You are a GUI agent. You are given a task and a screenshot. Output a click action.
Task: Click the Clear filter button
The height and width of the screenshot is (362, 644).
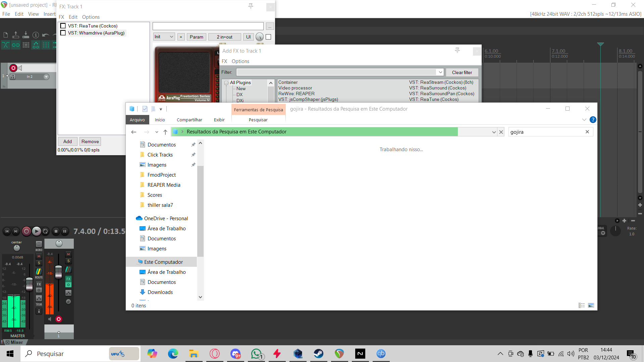(462, 72)
